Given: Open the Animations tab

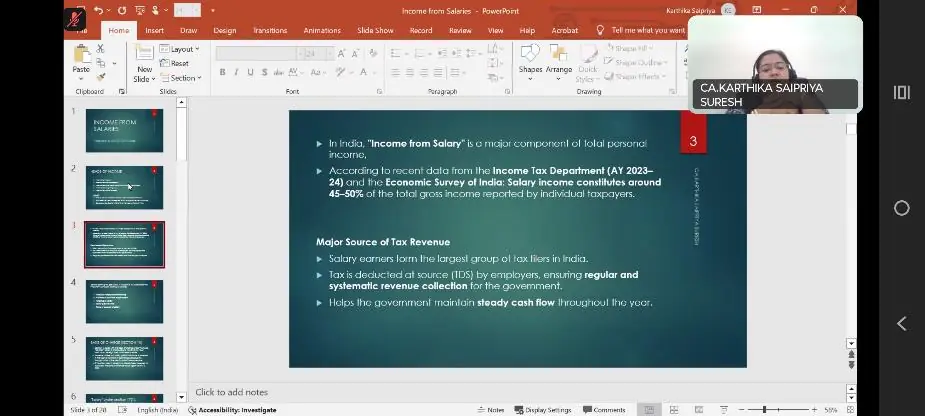Looking at the screenshot, I should click(322, 30).
